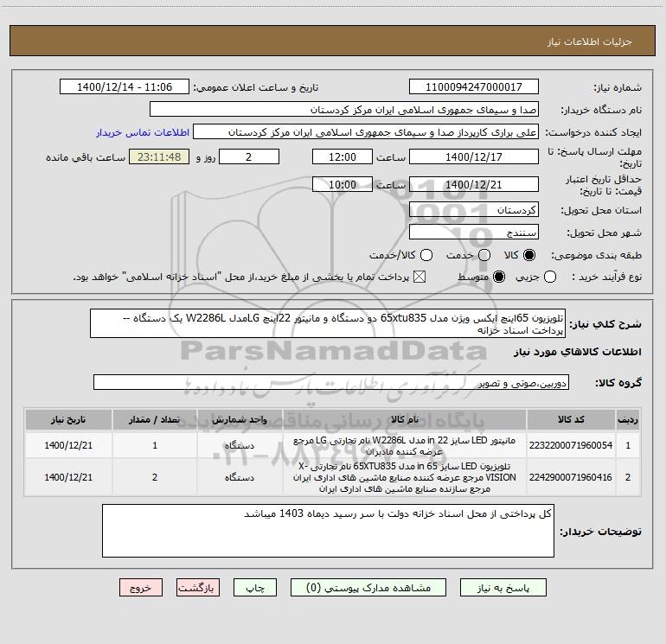
Task: Click the deadline time field 12:00
Action: click(343, 156)
